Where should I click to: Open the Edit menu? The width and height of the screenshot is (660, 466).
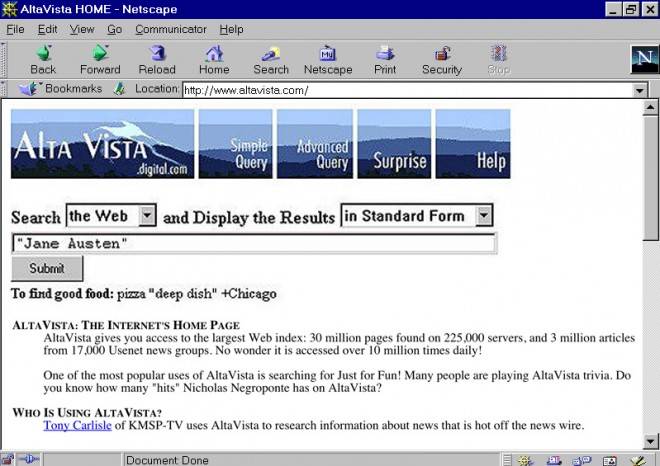click(x=47, y=29)
